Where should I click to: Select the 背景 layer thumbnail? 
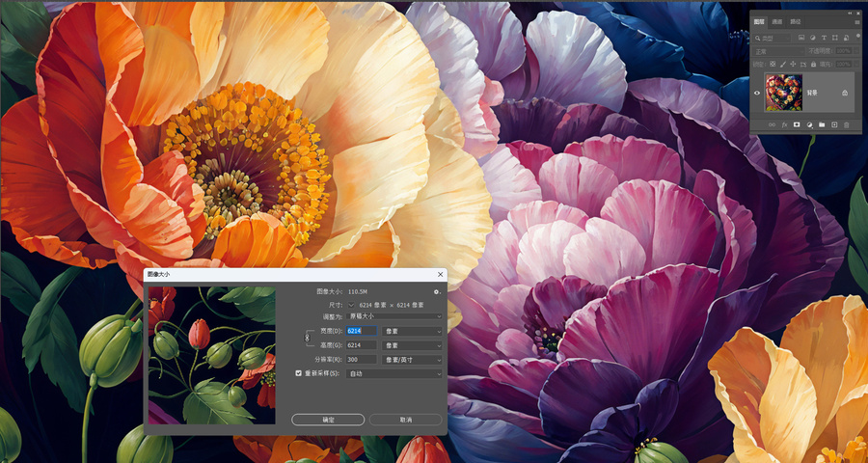[783, 93]
